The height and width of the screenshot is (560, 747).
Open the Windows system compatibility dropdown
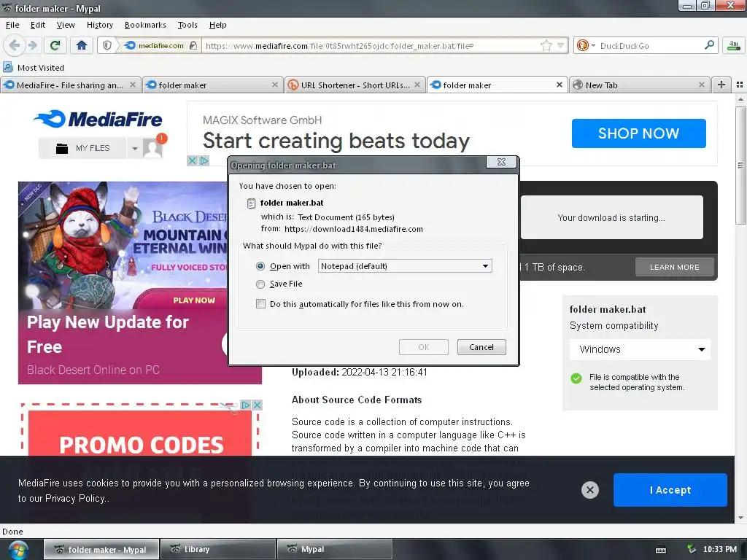click(x=640, y=349)
